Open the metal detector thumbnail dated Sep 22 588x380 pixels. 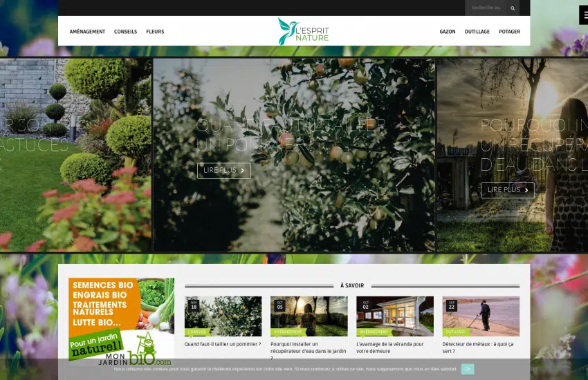click(x=481, y=316)
